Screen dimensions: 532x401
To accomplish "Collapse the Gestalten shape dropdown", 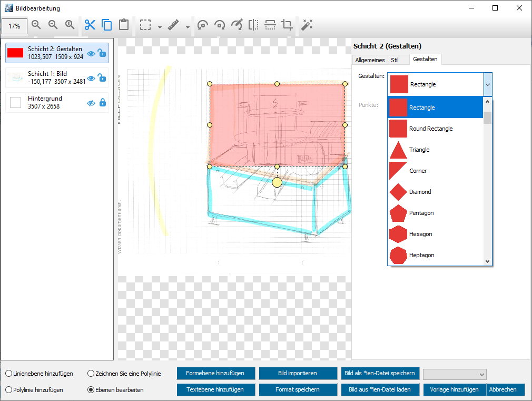I will point(488,84).
